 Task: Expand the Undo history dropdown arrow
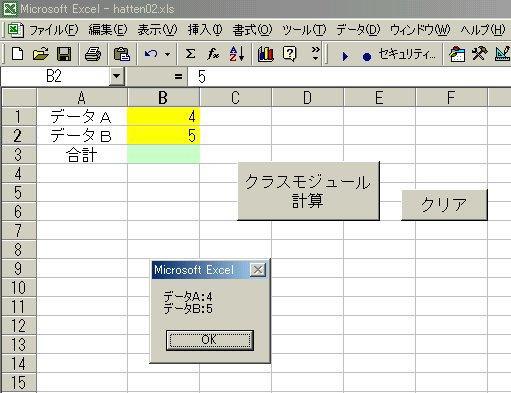click(x=167, y=54)
